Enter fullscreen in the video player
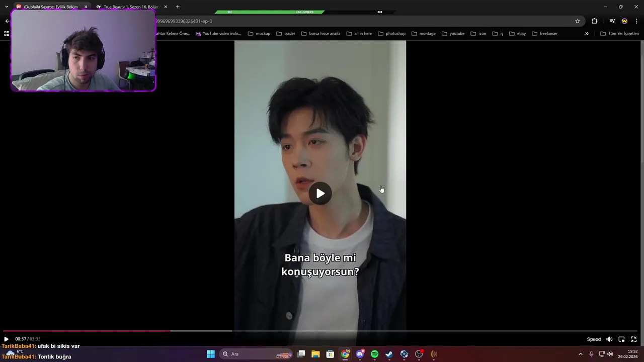 tap(633, 339)
